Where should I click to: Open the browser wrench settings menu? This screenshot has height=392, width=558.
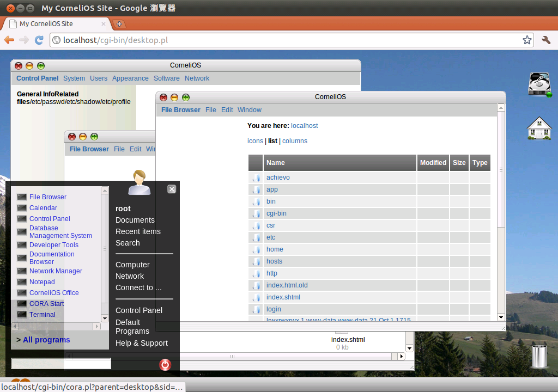[546, 40]
